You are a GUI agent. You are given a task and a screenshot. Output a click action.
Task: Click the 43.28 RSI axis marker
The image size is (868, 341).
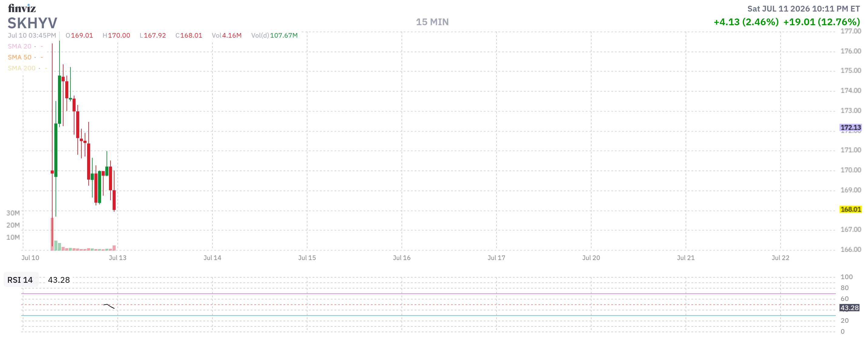[849, 308]
